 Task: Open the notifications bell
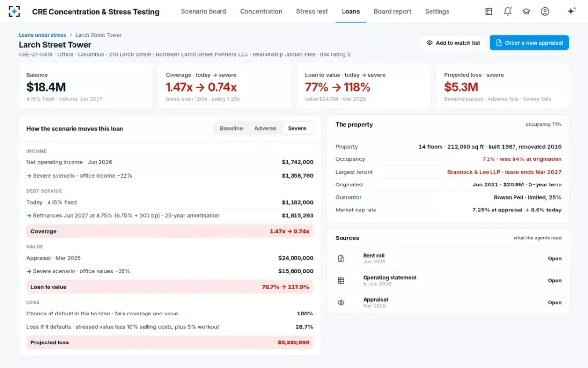[x=508, y=11]
